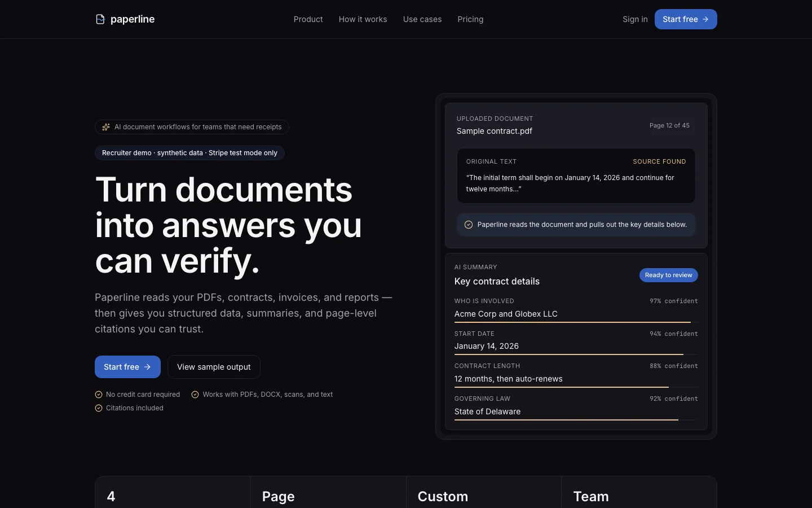The width and height of the screenshot is (812, 508).
Task: Click check icon in Paperline reads the document note
Action: click(469, 225)
